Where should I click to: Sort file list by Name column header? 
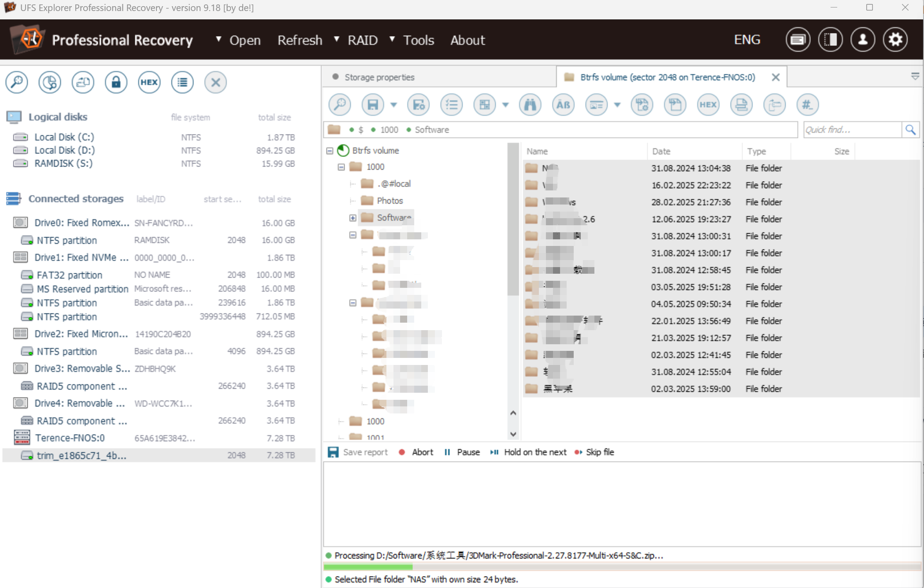[585, 151]
